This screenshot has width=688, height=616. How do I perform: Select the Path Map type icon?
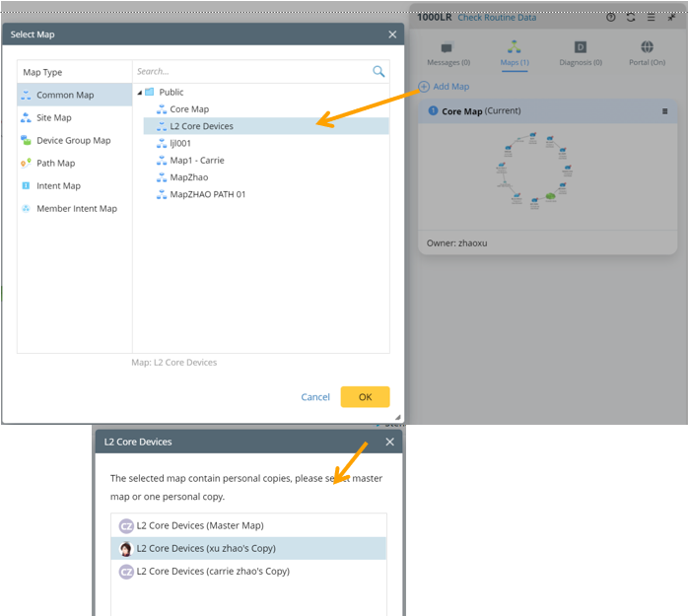click(x=26, y=164)
